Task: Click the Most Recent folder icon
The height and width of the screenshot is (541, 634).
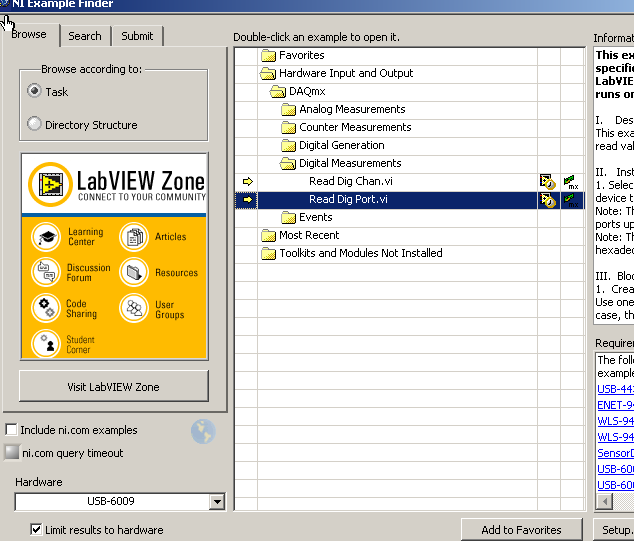Action: coord(268,235)
